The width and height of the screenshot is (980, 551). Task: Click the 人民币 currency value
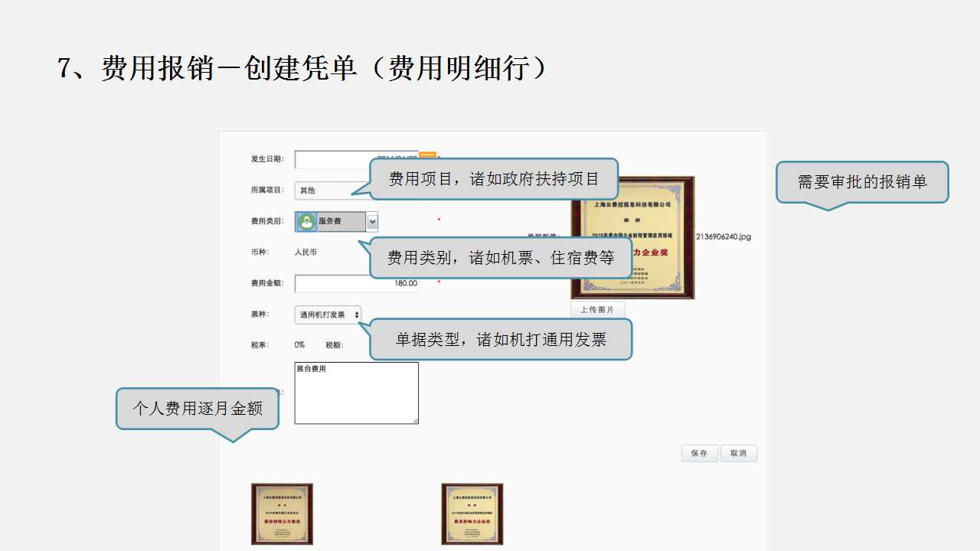[305, 252]
